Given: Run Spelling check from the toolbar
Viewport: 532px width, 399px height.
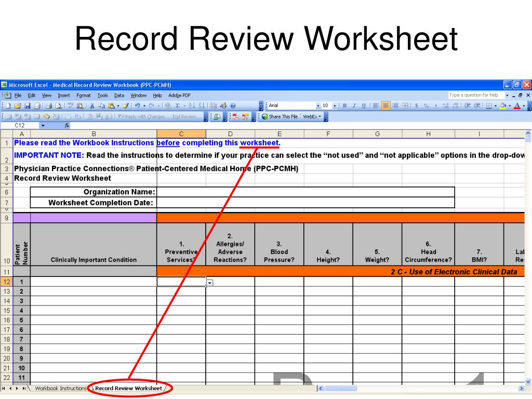Looking at the screenshot, I should pyautogui.click(x=70, y=106).
